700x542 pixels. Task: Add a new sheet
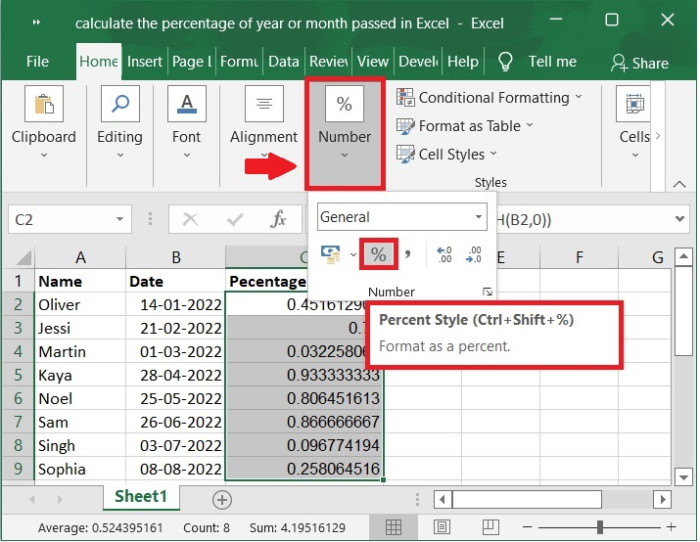tap(222, 500)
